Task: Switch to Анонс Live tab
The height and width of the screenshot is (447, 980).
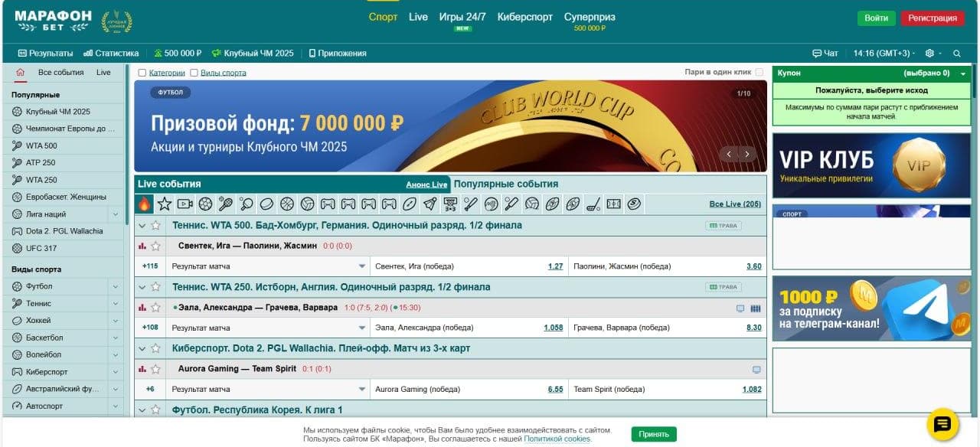Action: coord(426,184)
